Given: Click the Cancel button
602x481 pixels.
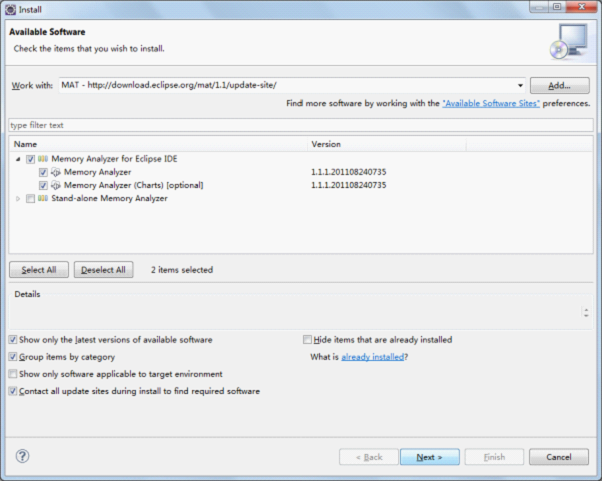Looking at the screenshot, I should point(559,457).
